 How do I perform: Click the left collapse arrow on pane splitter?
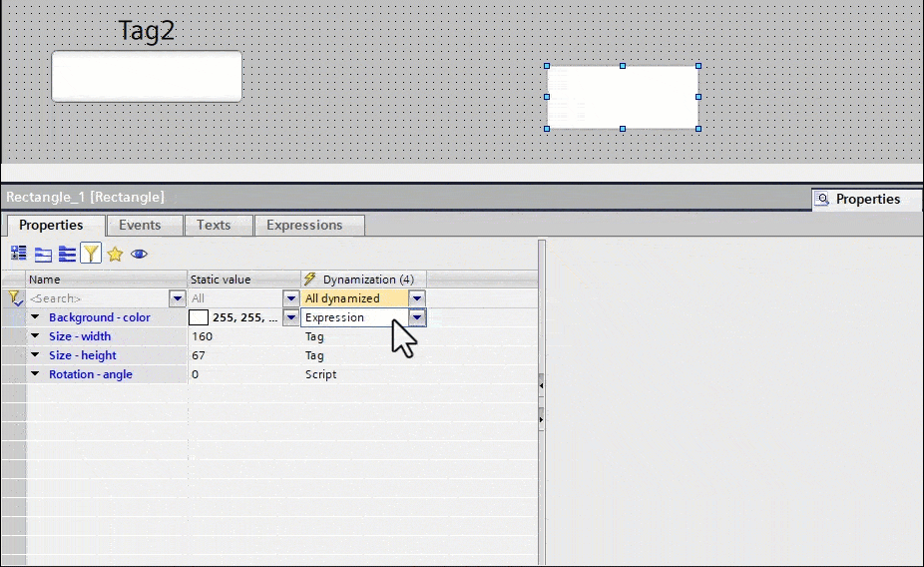tap(541, 385)
